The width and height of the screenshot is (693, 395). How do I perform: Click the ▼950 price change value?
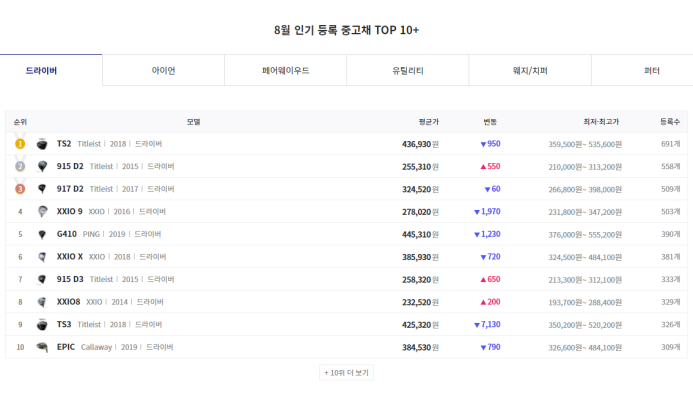[490, 144]
